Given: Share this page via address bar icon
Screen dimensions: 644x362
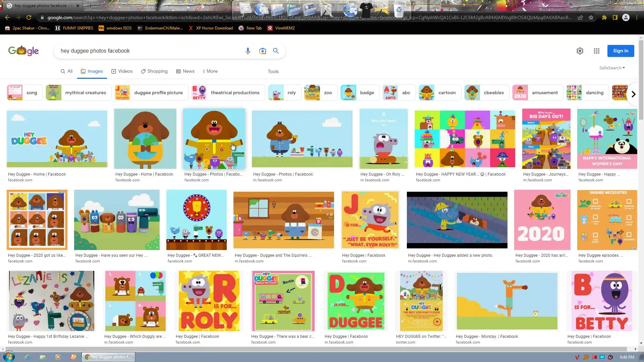Looking at the screenshot, I should 580,17.
